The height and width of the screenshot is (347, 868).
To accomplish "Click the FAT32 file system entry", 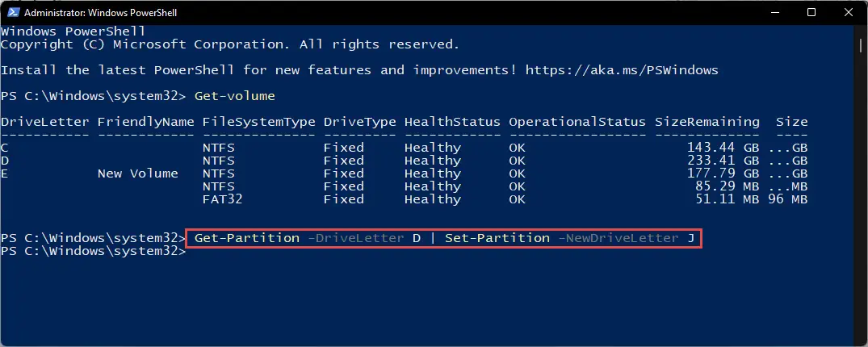I will point(223,199).
